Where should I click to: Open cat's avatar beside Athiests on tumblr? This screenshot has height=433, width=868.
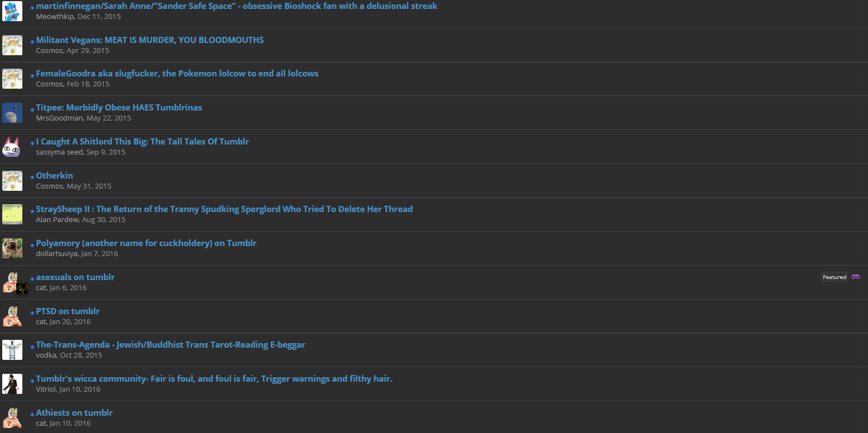tap(12, 418)
